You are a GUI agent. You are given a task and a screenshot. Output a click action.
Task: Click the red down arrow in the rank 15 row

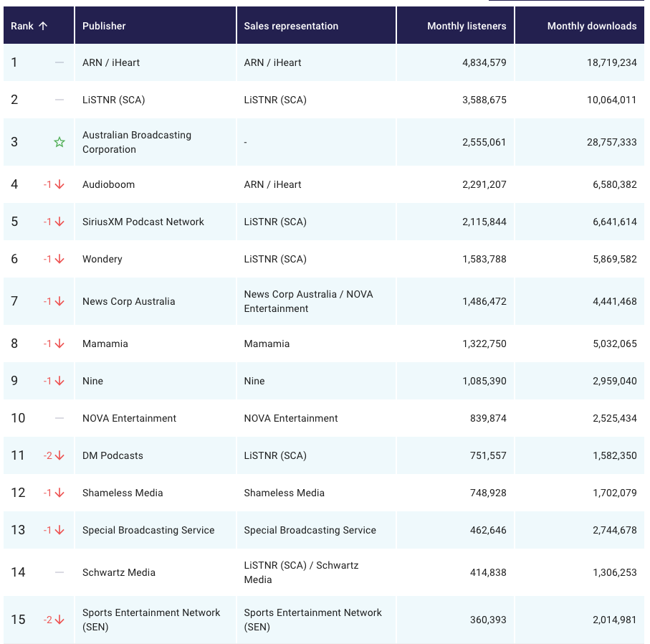click(59, 620)
